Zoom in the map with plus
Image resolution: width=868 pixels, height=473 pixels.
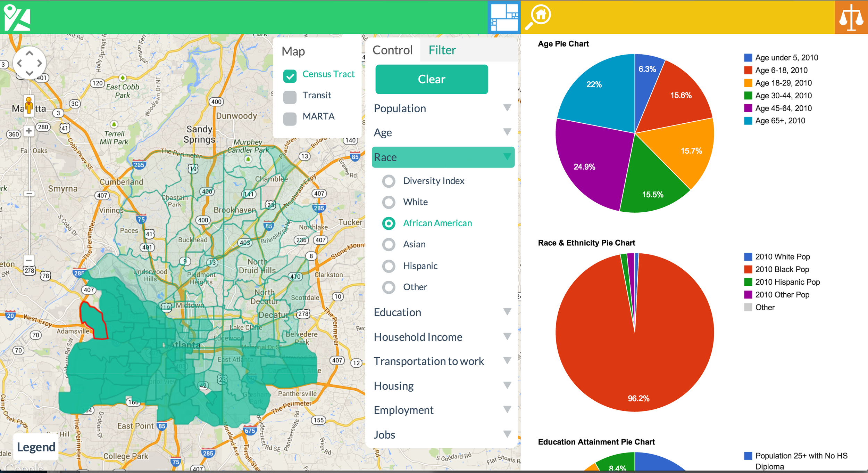click(x=29, y=131)
